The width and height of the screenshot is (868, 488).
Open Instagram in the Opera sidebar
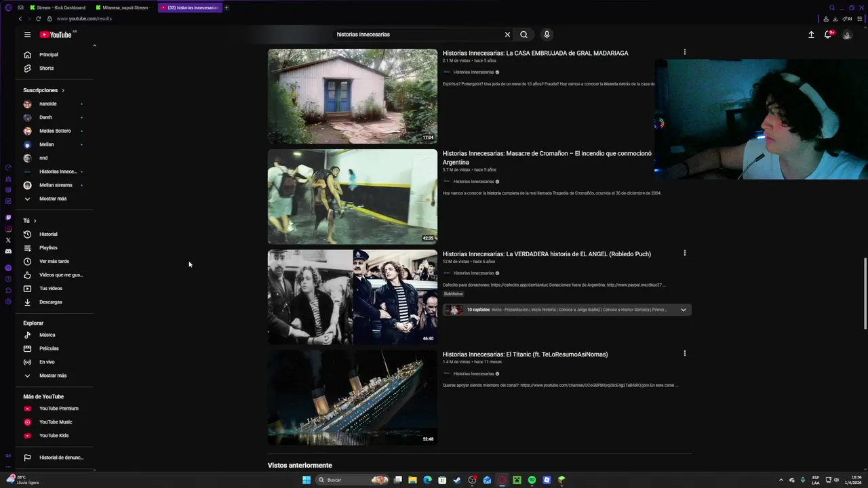pos(8,229)
